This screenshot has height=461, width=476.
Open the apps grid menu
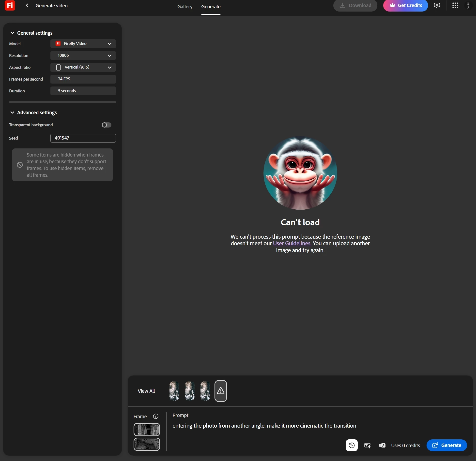[455, 5]
